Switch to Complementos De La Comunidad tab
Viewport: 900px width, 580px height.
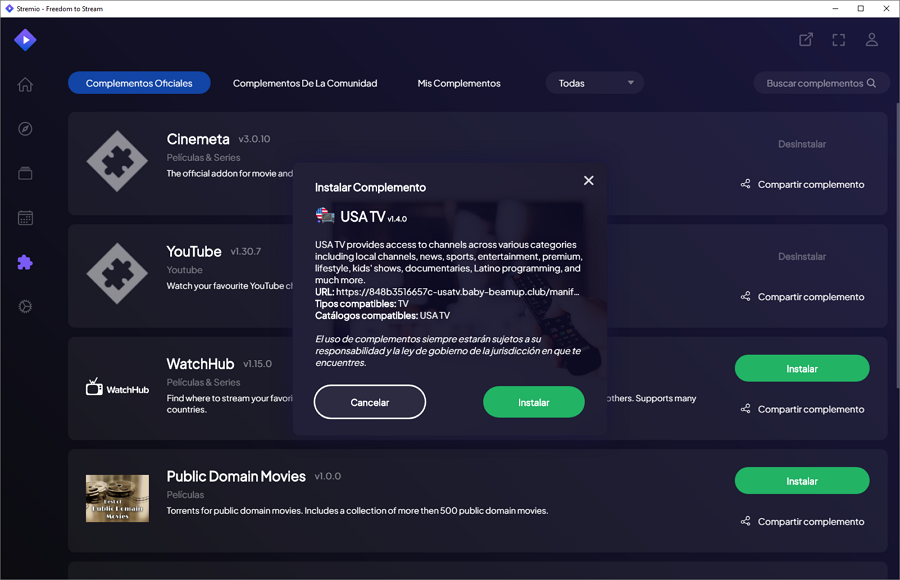305,83
